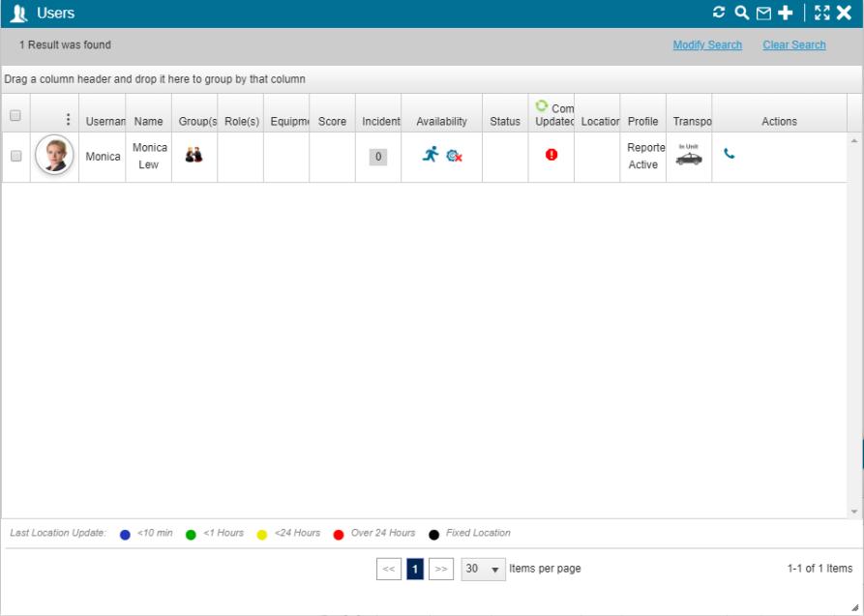The height and width of the screenshot is (616, 864).
Task: Sort by the Score column header
Action: point(332,122)
